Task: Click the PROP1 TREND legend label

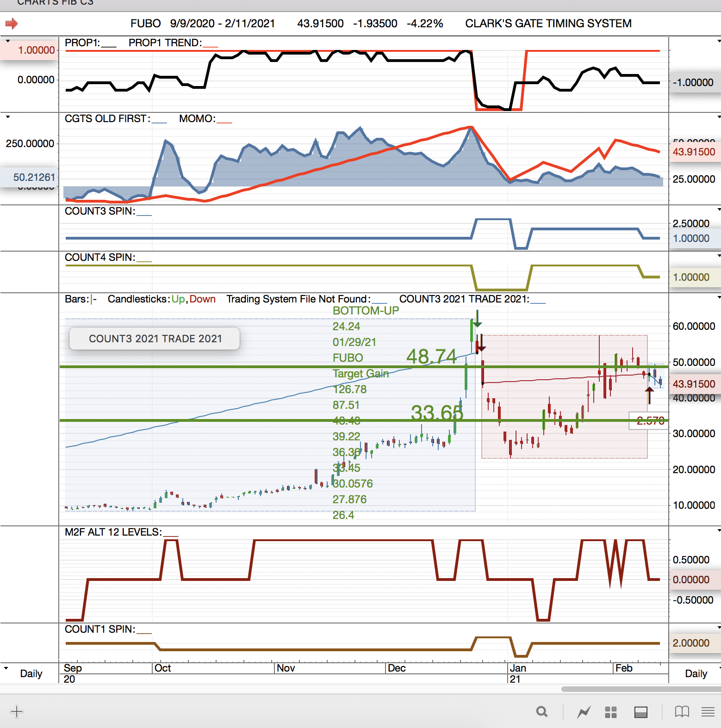Action: 165,43
